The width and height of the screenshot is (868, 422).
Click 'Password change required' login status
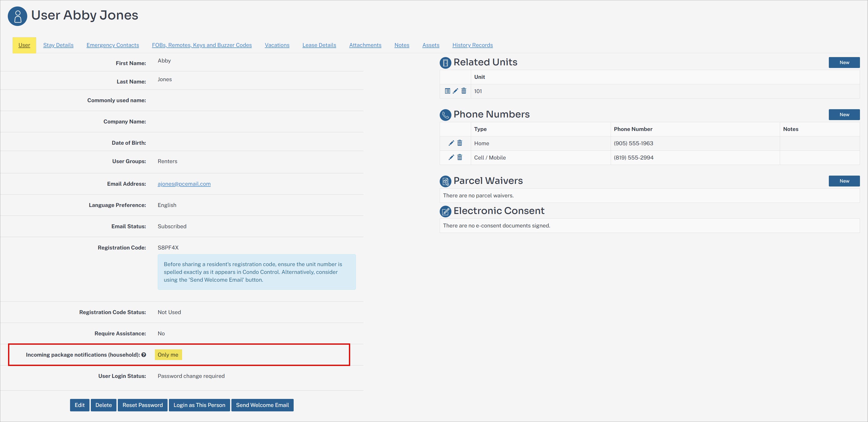[x=191, y=376]
